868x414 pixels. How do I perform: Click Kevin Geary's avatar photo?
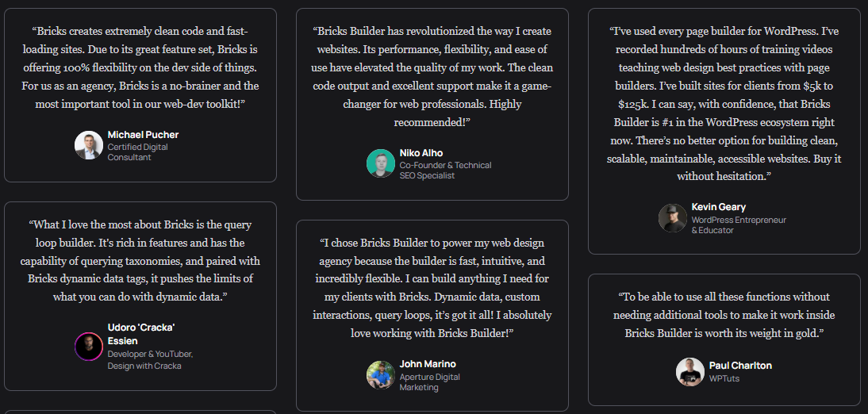point(673,218)
